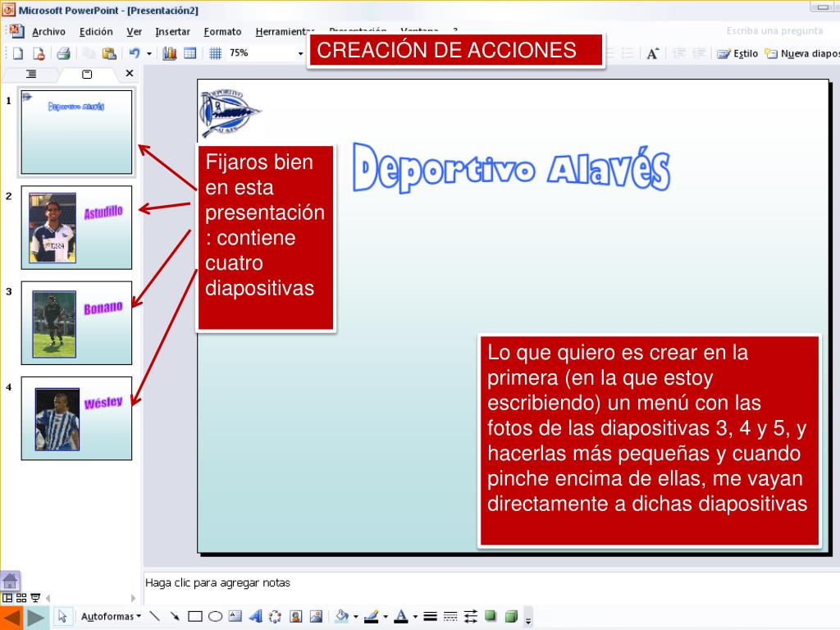Close the slide thumbnails pane
The image size is (840, 630).
tap(129, 73)
